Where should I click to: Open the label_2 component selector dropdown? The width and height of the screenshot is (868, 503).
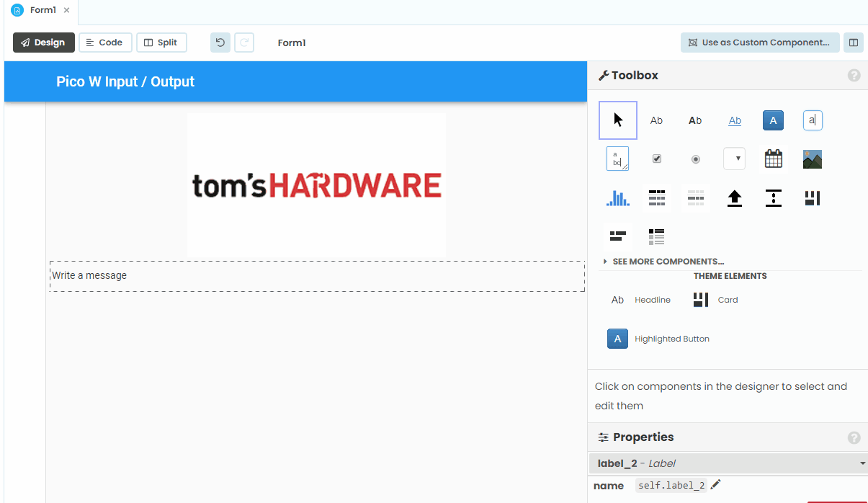click(x=862, y=463)
